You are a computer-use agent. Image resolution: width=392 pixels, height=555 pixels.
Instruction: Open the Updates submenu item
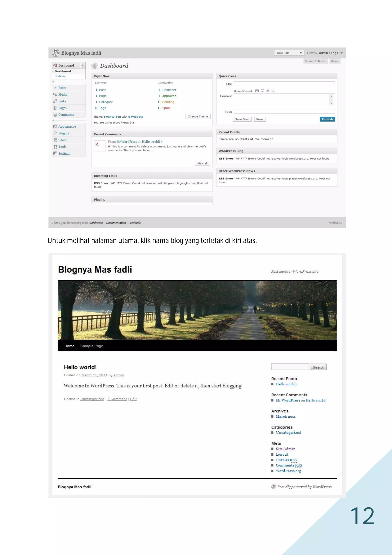point(60,76)
